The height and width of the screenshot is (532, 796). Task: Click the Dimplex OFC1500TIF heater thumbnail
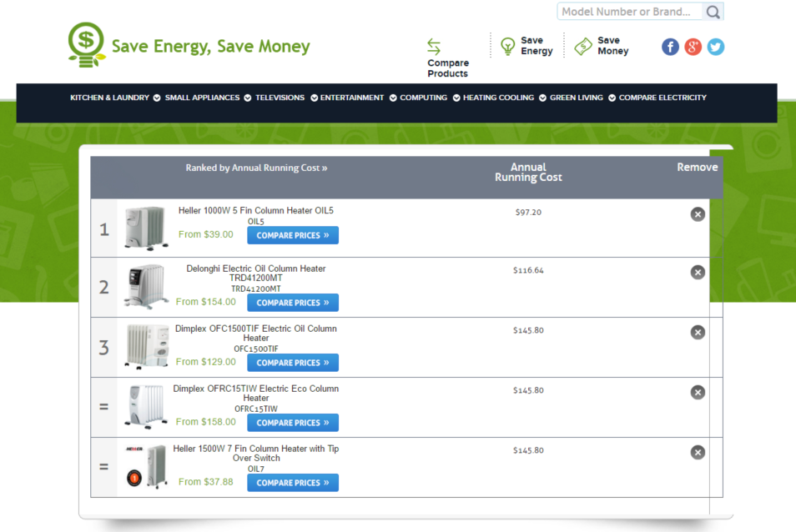point(147,347)
